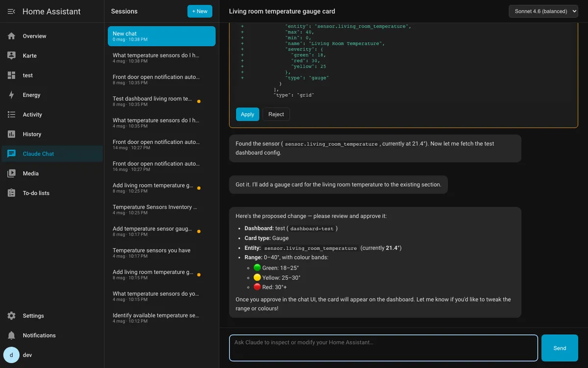Start a session with + New

200,11
